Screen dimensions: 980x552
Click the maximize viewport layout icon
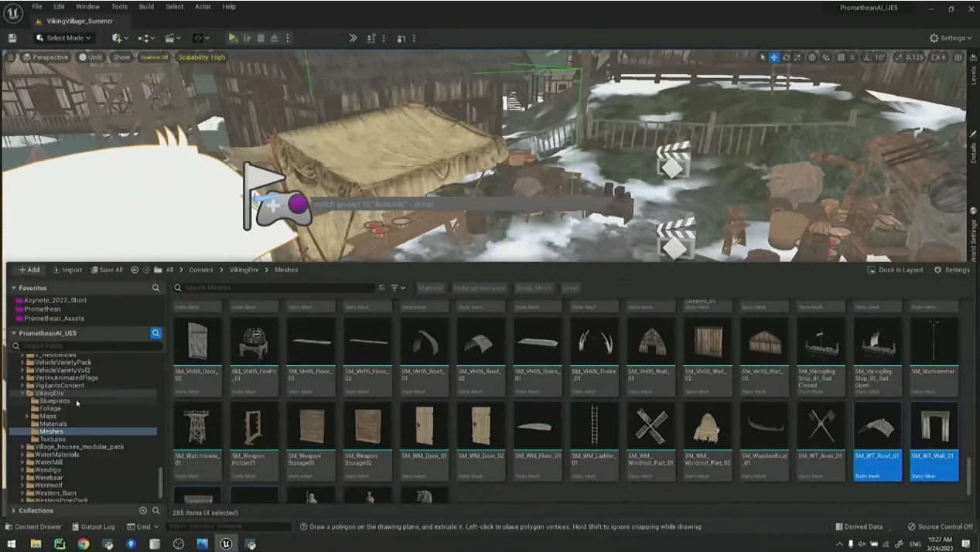point(958,57)
